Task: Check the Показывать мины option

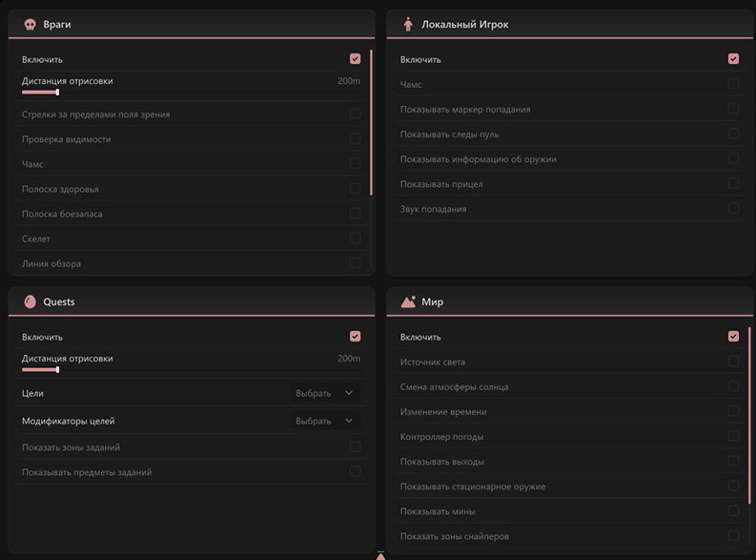Action: coord(733,511)
